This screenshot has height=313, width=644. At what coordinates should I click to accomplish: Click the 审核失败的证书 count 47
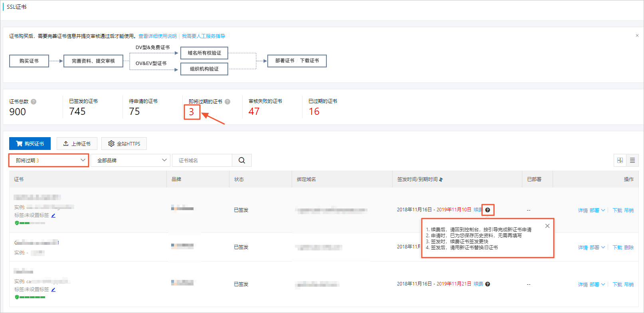coord(254,112)
